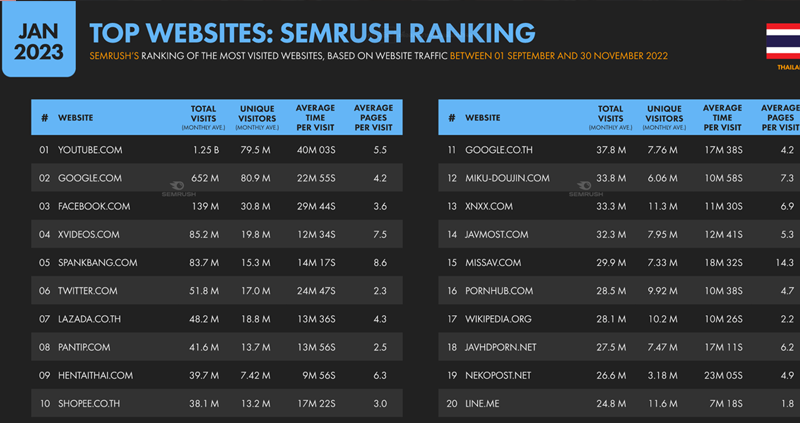800x423 pixels.
Task: Click the 3.18 M unique visitors value
Action: tap(663, 376)
